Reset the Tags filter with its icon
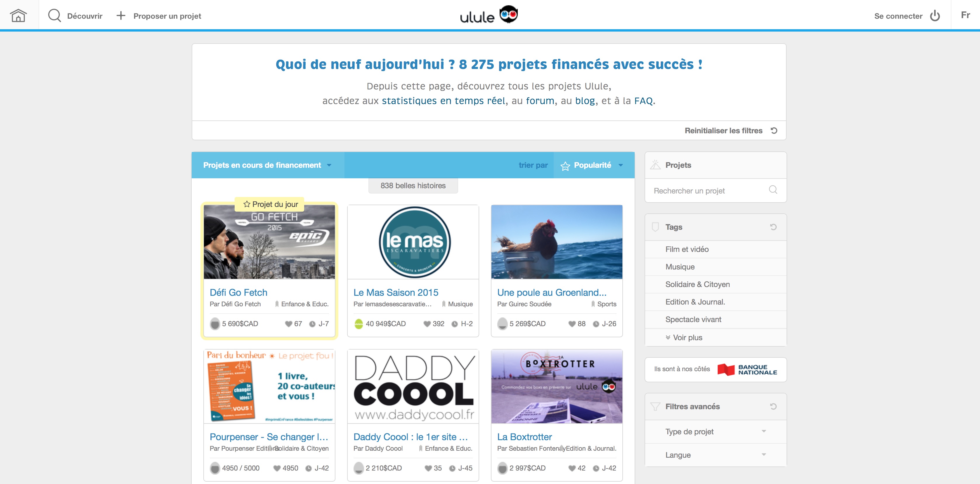This screenshot has height=484, width=980. click(x=773, y=227)
